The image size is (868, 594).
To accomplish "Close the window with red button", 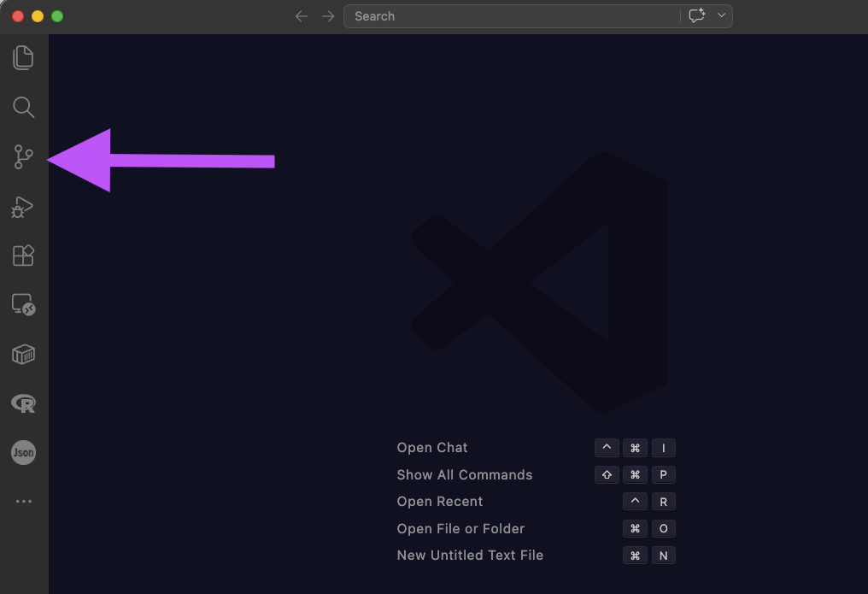I will coord(18,16).
